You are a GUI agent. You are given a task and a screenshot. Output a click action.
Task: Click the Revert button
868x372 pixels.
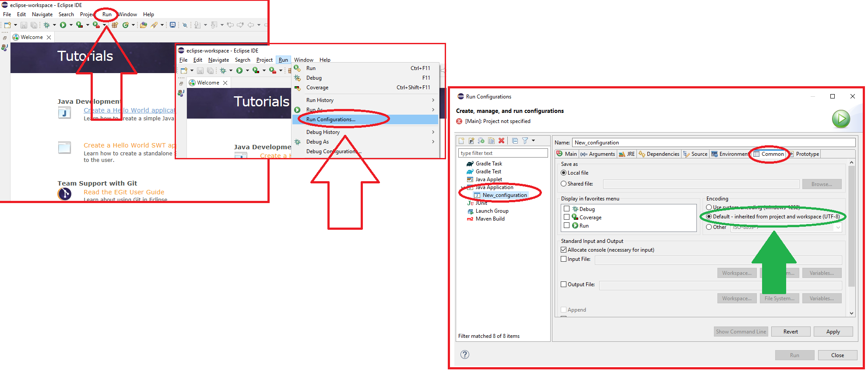tap(791, 332)
